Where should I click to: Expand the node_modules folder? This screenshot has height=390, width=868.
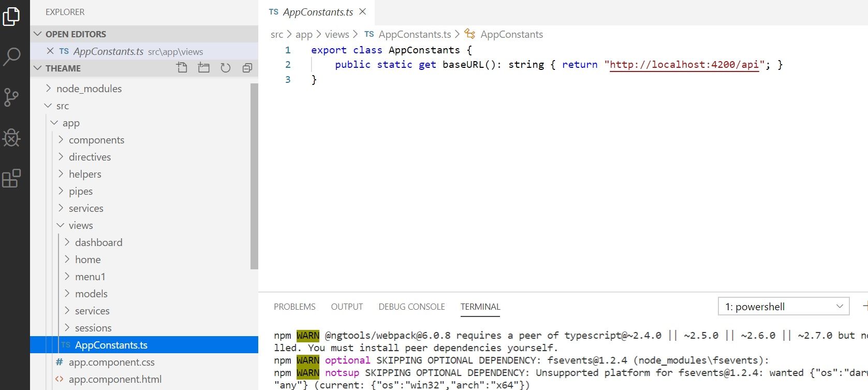click(x=89, y=89)
